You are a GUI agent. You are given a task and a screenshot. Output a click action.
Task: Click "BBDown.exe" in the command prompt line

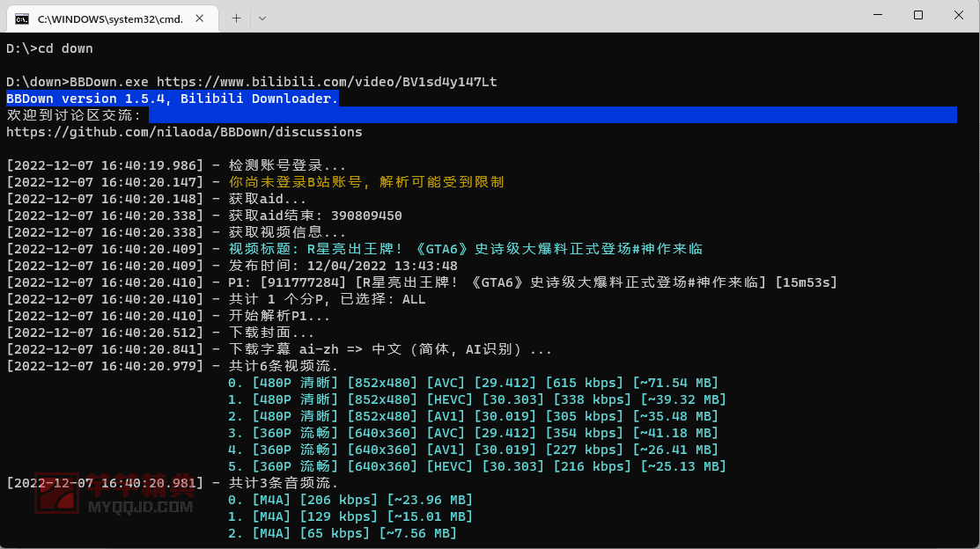[x=109, y=82]
